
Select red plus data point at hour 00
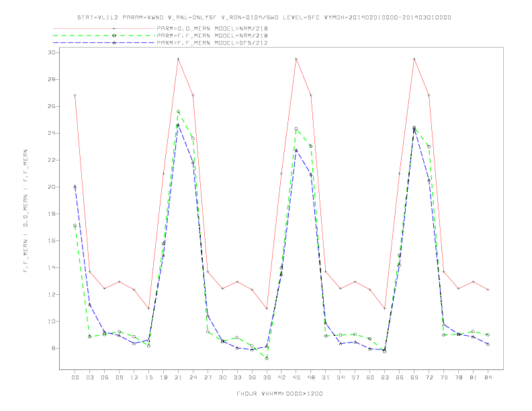coord(75,95)
